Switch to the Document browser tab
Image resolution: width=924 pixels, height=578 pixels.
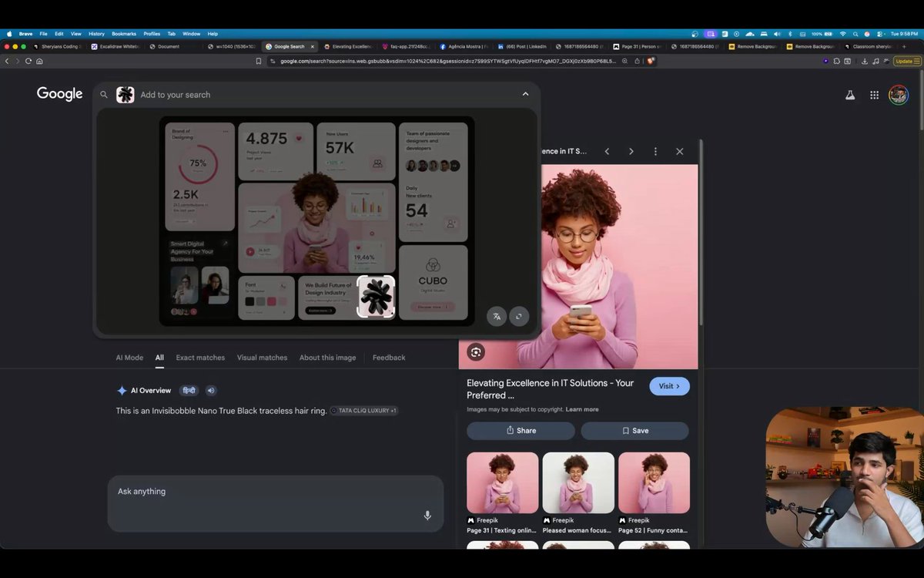(x=173, y=46)
